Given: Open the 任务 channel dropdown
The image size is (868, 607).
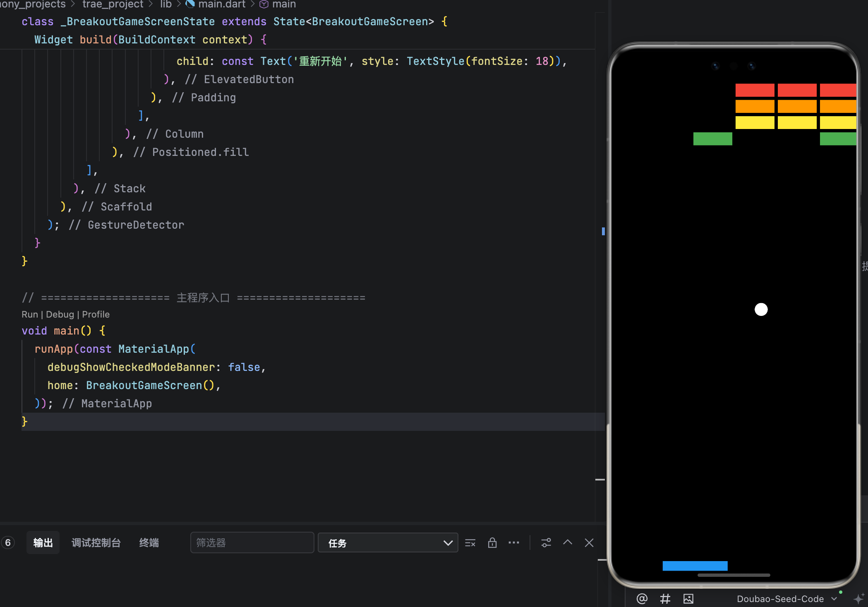Looking at the screenshot, I should click(388, 543).
